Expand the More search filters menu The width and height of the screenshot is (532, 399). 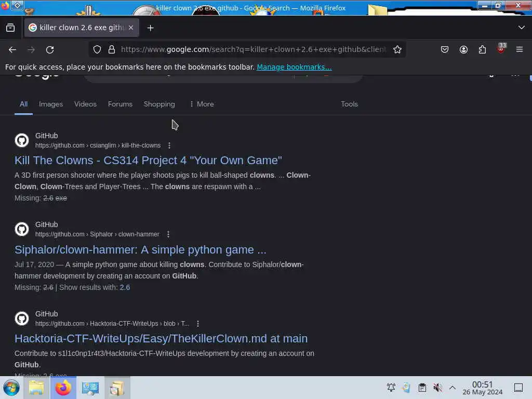coord(202,104)
